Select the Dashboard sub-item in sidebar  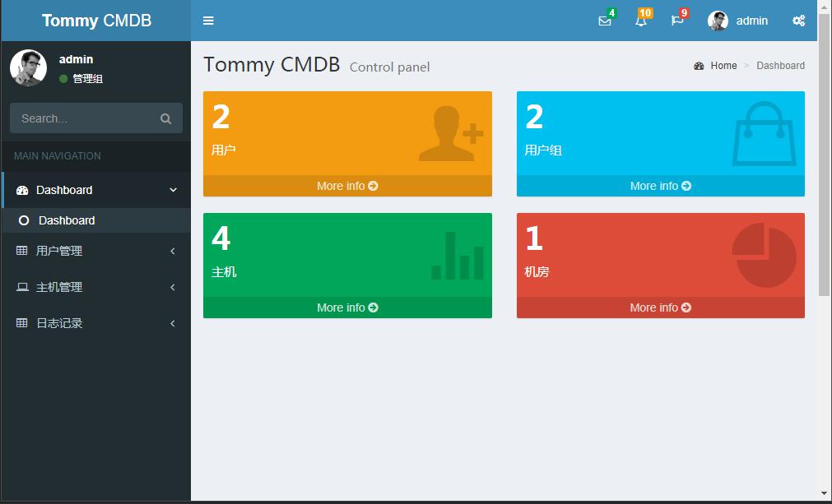click(x=67, y=220)
